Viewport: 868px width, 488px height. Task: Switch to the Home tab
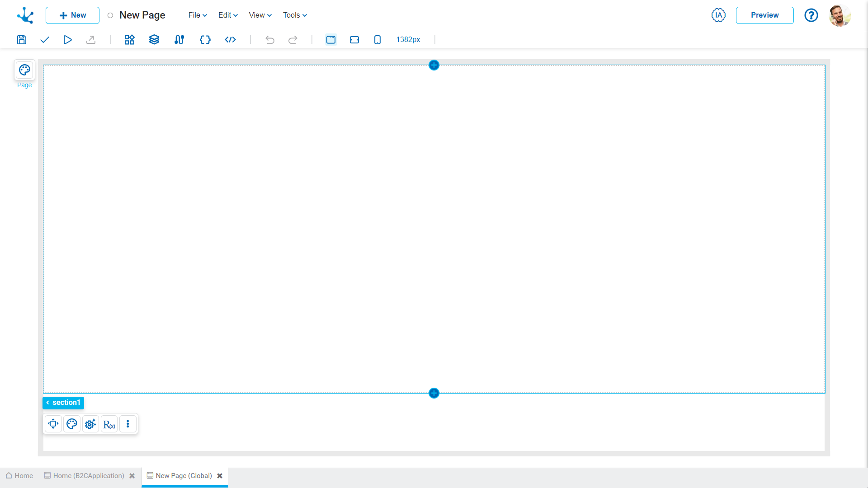(19, 475)
